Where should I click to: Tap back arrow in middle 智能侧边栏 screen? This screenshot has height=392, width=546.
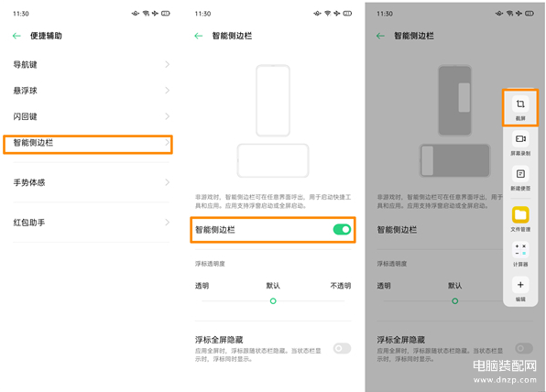pyautogui.click(x=199, y=36)
